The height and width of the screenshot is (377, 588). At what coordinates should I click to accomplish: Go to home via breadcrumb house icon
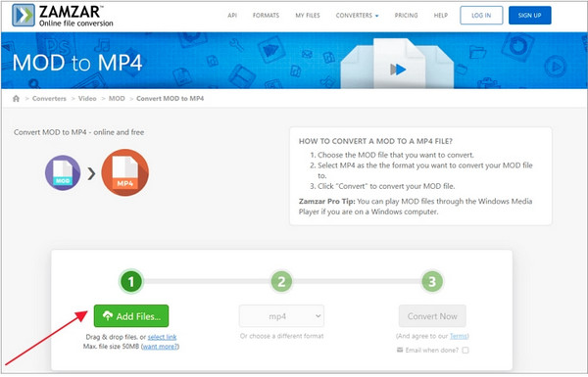16,99
